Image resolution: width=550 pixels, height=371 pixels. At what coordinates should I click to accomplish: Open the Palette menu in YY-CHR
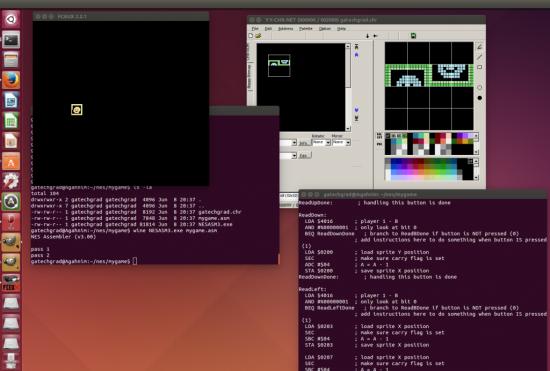pos(306,28)
